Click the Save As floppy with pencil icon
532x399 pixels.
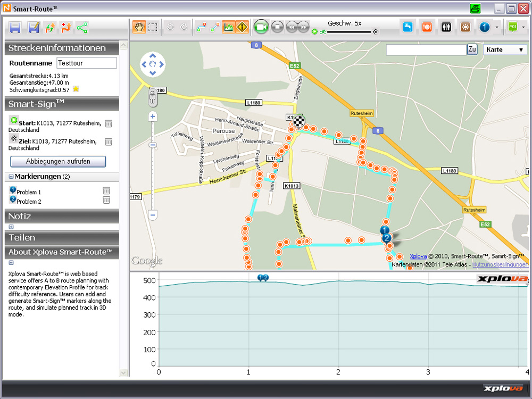point(34,28)
